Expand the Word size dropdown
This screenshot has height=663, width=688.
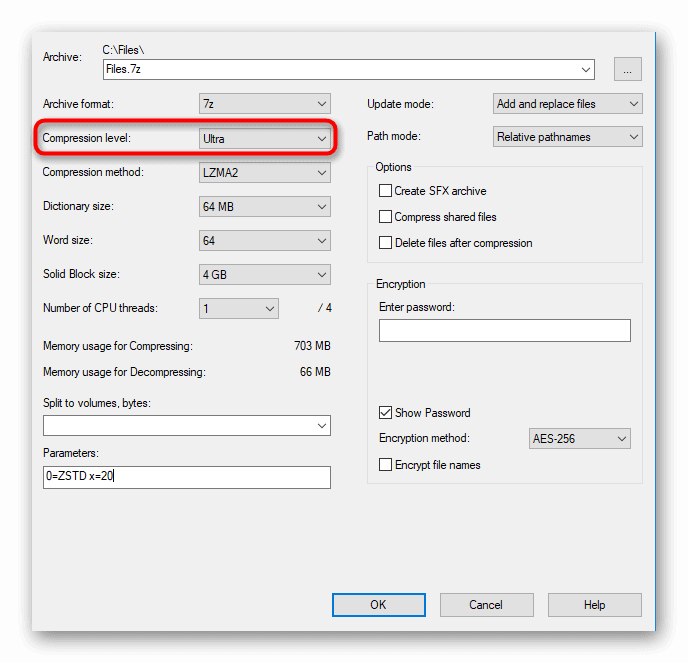pos(265,240)
